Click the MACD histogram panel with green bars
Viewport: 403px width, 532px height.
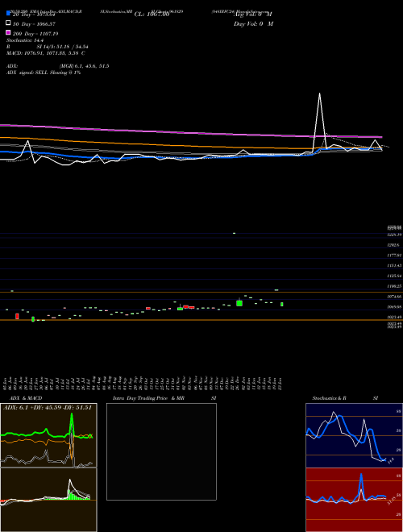point(48,500)
